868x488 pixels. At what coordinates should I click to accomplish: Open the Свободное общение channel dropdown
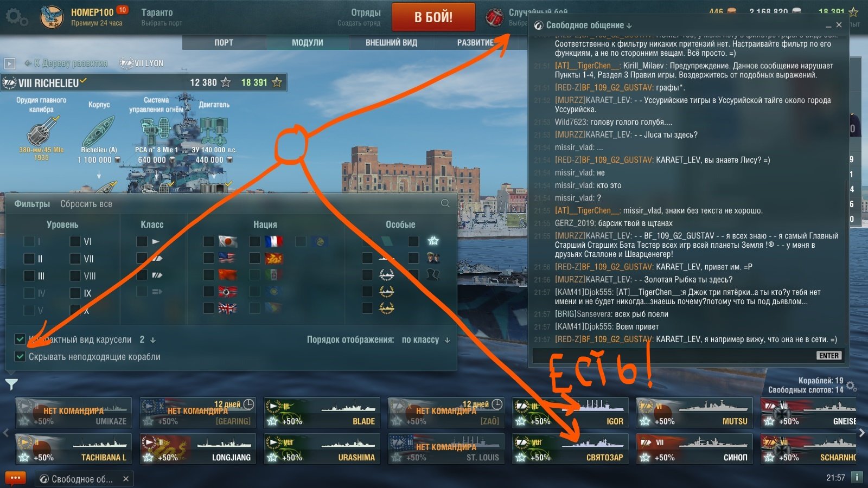(589, 25)
